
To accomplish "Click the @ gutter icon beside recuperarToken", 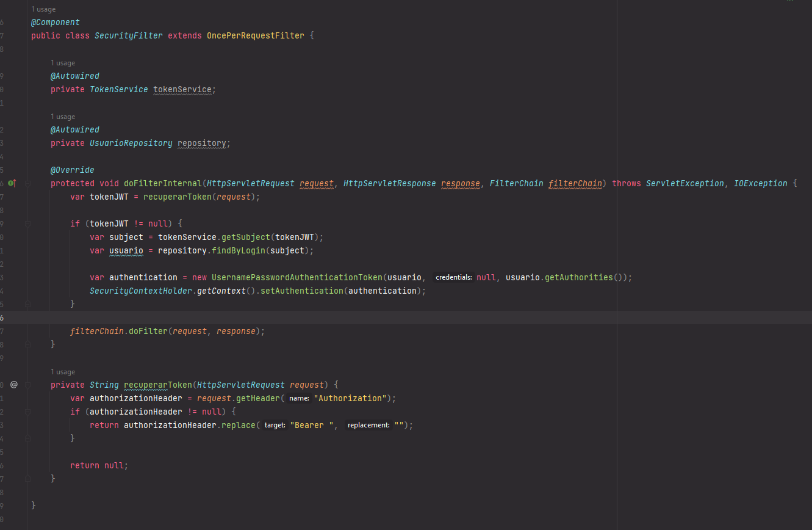I will pos(13,385).
